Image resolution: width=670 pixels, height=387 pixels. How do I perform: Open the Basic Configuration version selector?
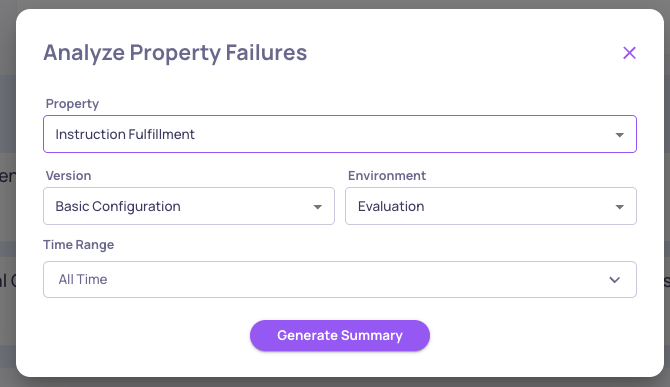189,206
